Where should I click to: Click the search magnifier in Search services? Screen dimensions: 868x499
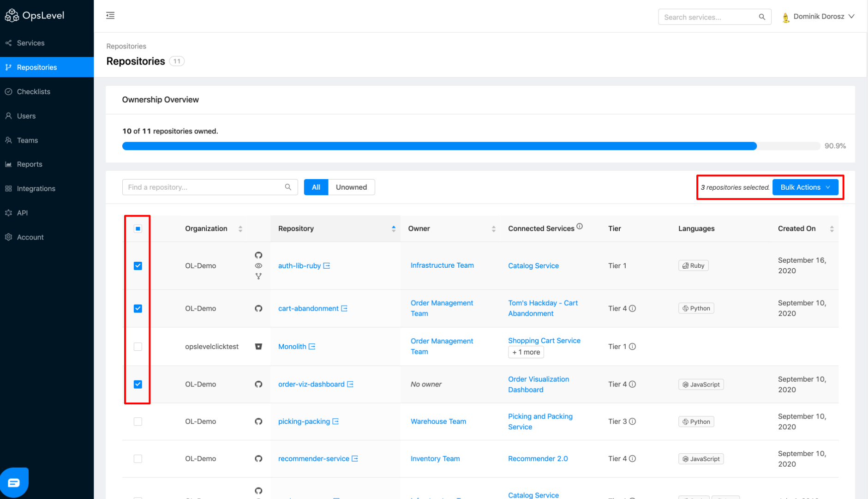pyautogui.click(x=762, y=17)
